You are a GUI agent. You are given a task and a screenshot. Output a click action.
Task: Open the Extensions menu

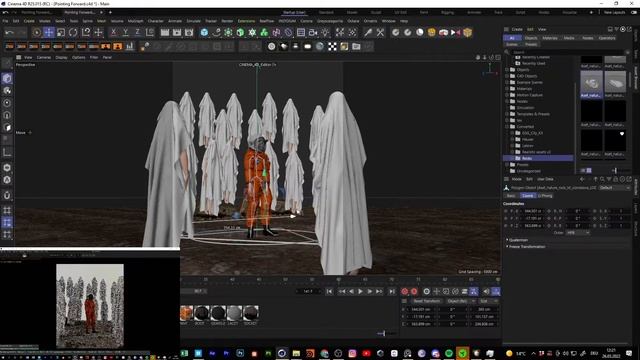click(x=246, y=21)
